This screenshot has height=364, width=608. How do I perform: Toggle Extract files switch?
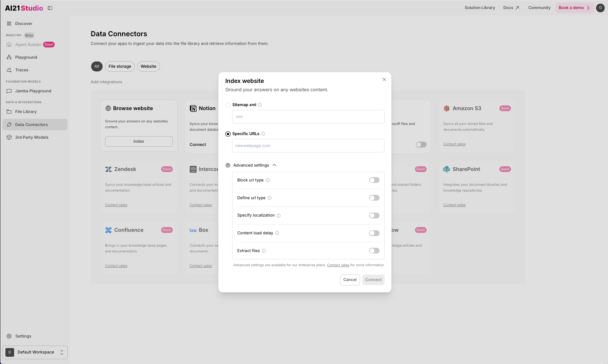[374, 251]
